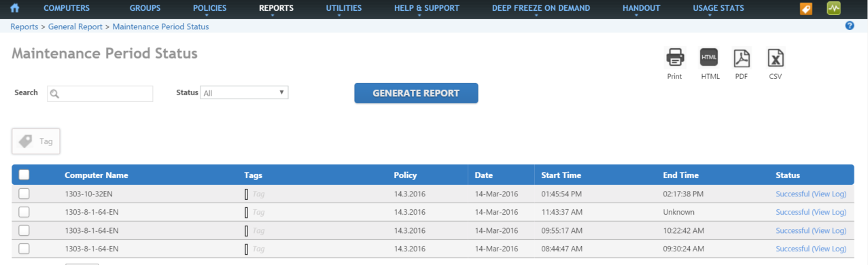Screen dimensions: 868x265
Task: Click the Generate Report button
Action: click(416, 93)
